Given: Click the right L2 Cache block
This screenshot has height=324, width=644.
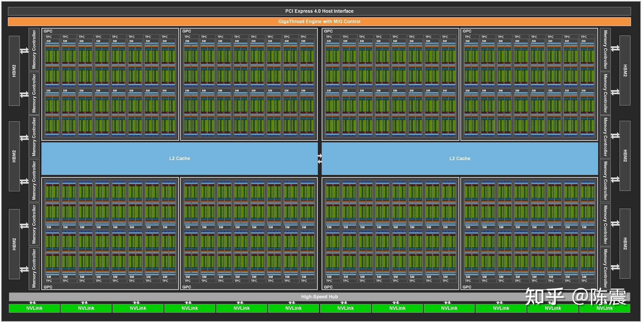Looking at the screenshot, I should click(460, 159).
